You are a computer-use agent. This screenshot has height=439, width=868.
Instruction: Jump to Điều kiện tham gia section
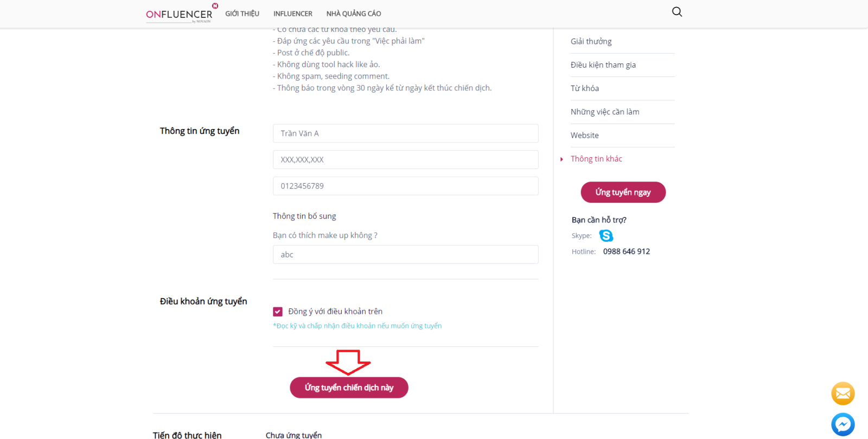coord(603,65)
